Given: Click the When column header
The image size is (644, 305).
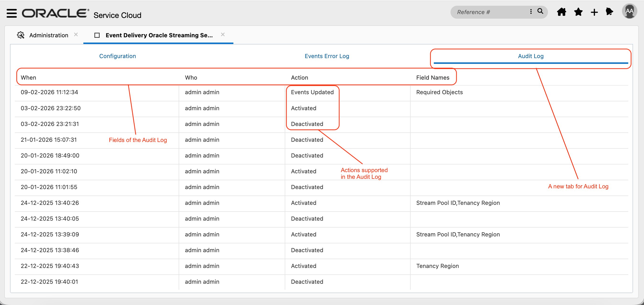Looking at the screenshot, I should tap(28, 77).
